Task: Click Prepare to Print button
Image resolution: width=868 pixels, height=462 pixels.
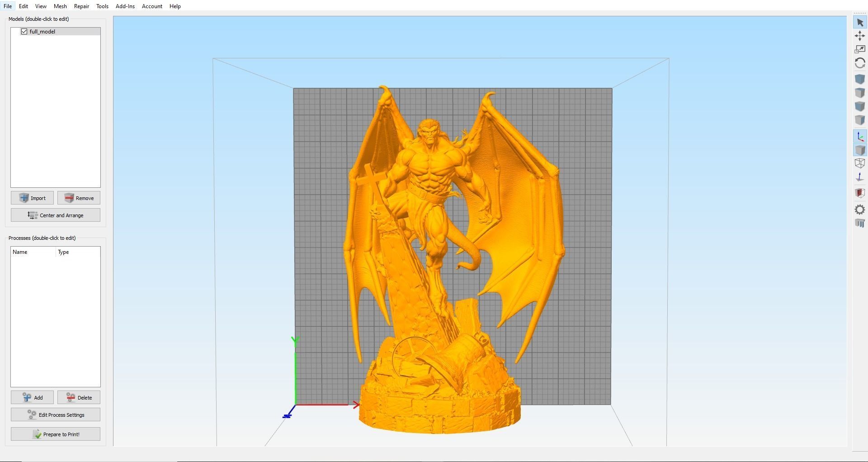Action: 56,434
